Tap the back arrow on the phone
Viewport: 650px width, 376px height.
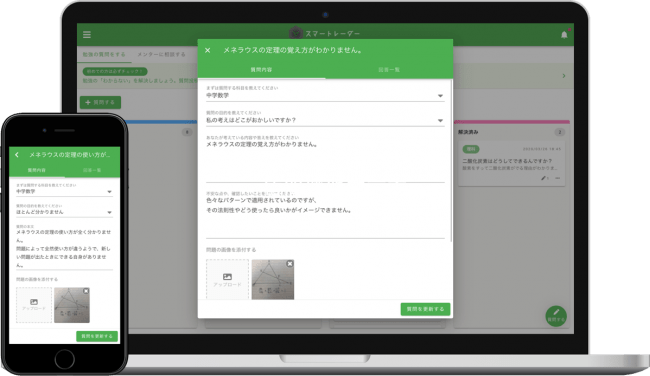[x=17, y=155]
